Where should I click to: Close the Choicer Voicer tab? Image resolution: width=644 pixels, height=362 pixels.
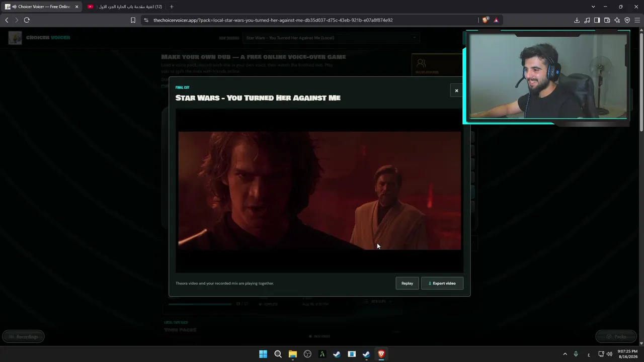[x=77, y=7]
